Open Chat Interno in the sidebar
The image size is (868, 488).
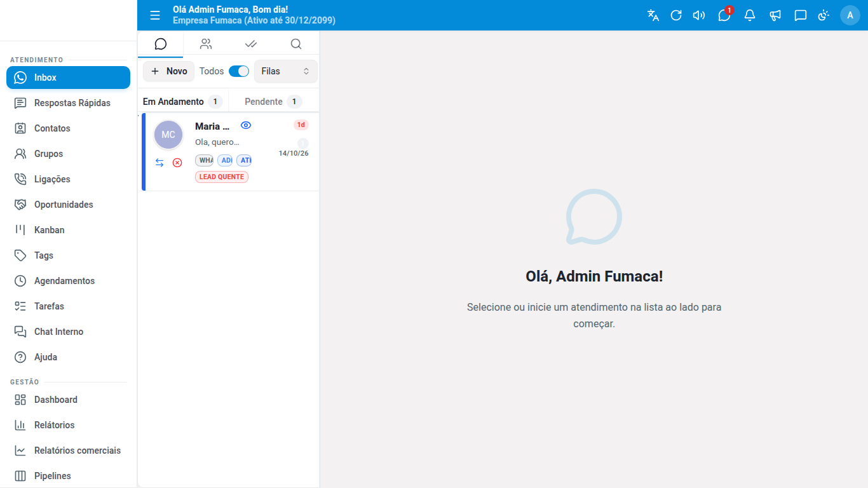(69, 332)
